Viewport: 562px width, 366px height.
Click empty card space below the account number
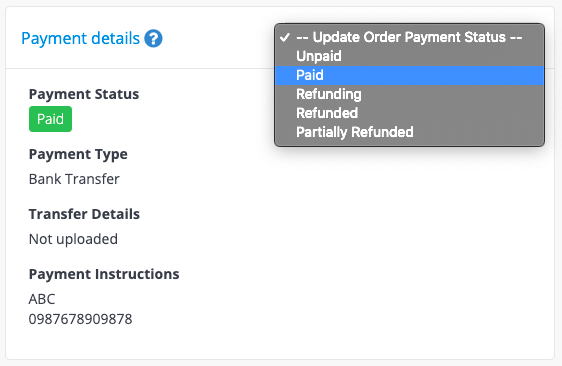[x=280, y=342]
